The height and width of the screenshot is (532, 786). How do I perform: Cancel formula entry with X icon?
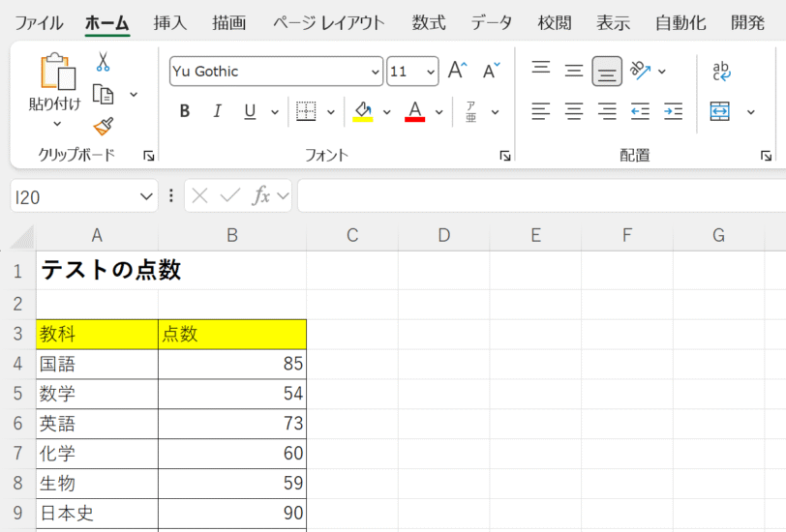pyautogui.click(x=199, y=195)
